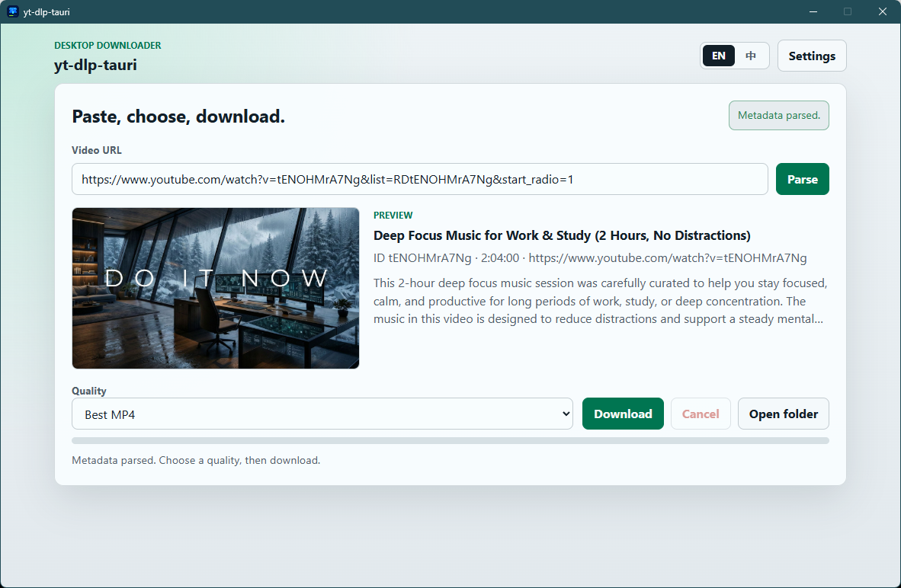Screen dimensions: 901x588
Task: Minimize the yt-dlp-tauri window
Action: 813,11
